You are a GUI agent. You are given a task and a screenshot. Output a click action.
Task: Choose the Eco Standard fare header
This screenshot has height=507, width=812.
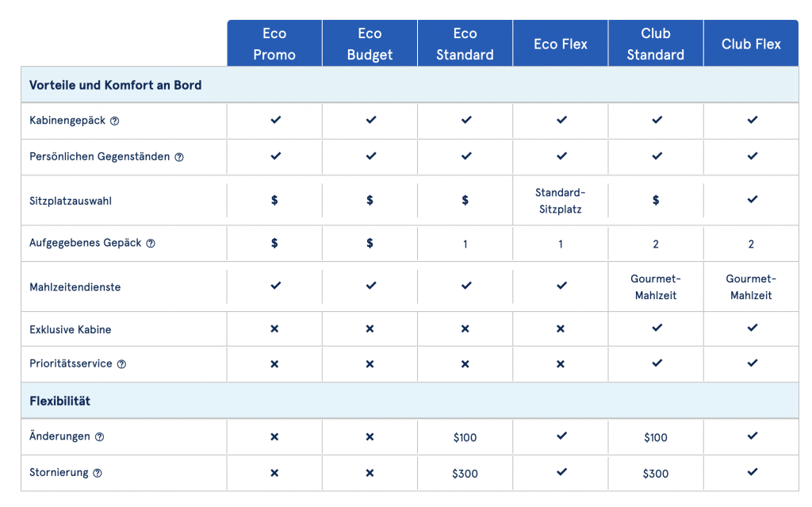(x=465, y=44)
